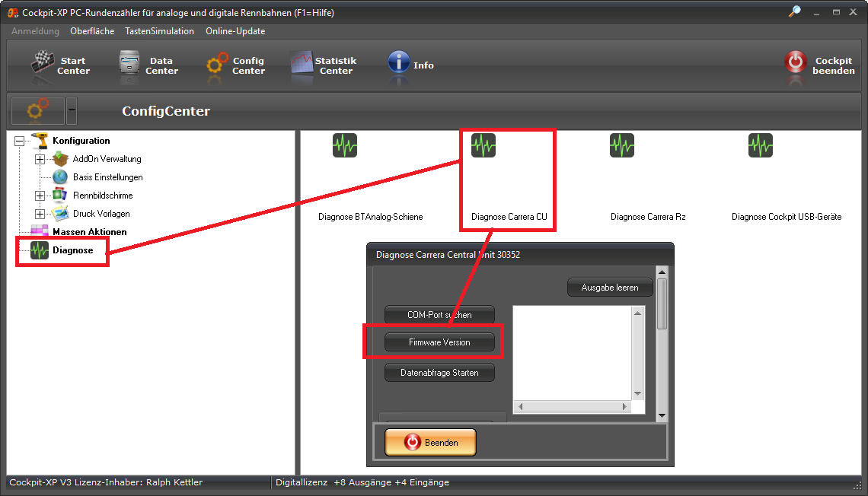The width and height of the screenshot is (868, 496).
Task: Open the Oberfläche menu
Action: point(92,31)
